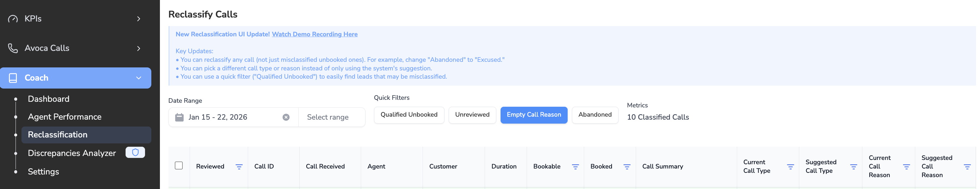Enable the Qualified Unbooked quick filter
This screenshot has height=189, width=980.
pyautogui.click(x=409, y=115)
